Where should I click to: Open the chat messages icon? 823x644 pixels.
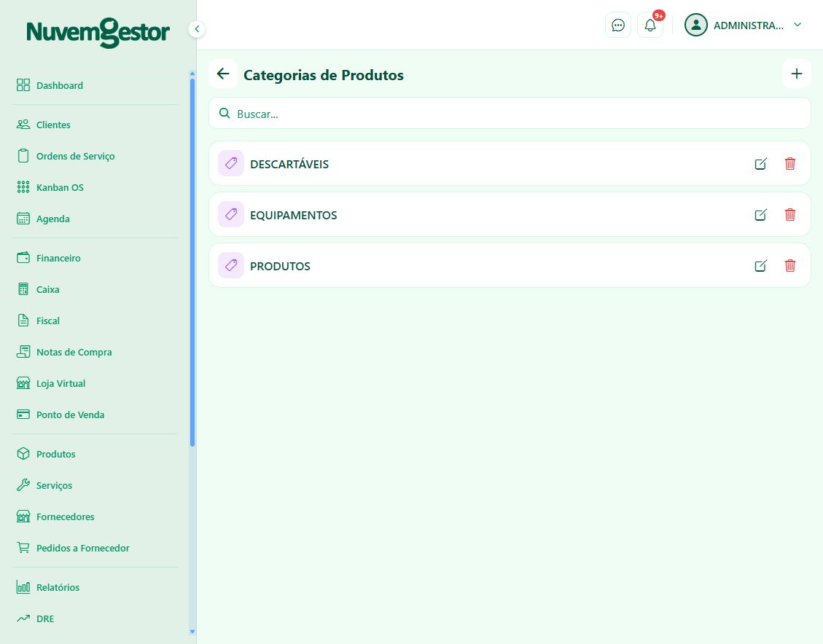click(617, 25)
